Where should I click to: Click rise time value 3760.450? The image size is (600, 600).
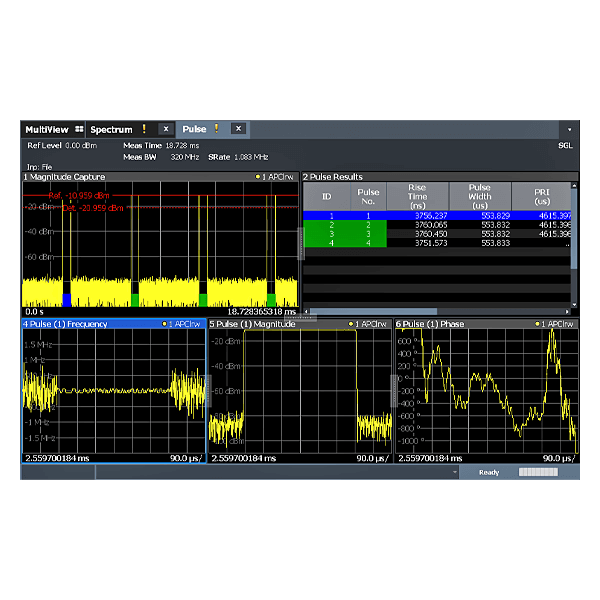pos(431,234)
